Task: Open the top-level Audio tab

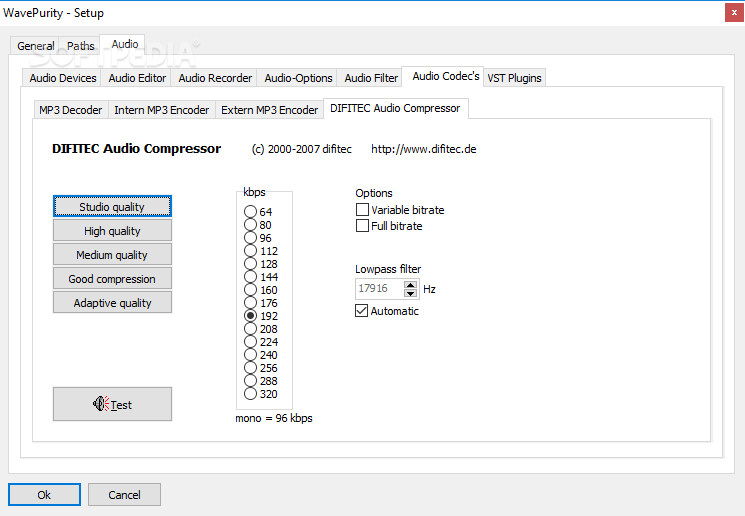Action: click(124, 44)
